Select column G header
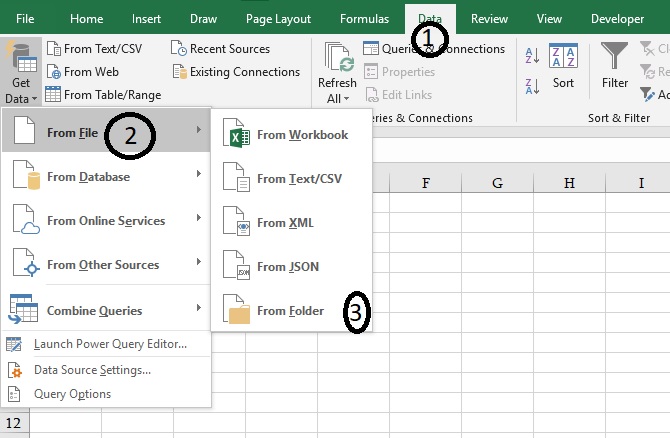670x438 pixels. tap(497, 183)
